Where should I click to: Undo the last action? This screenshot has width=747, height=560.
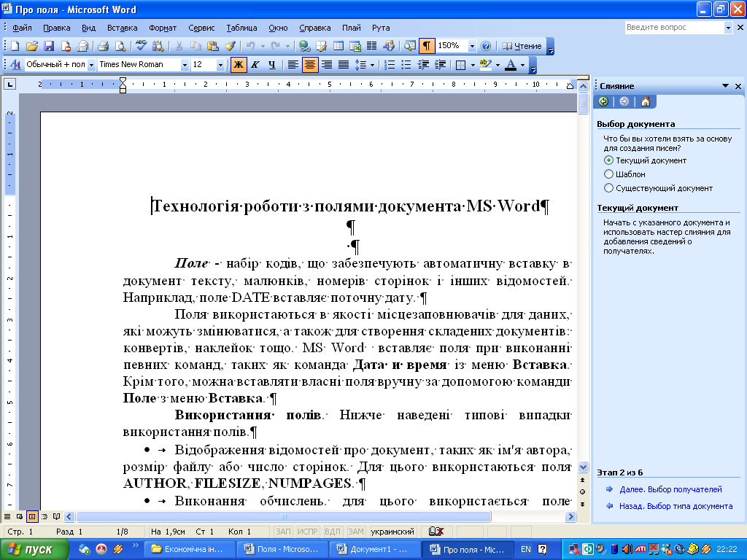[x=250, y=46]
